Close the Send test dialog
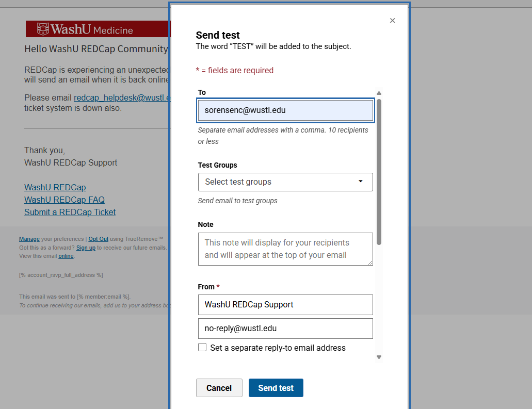The height and width of the screenshot is (409, 532). tap(392, 21)
